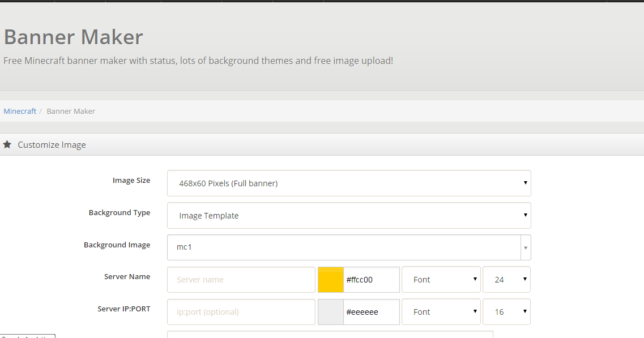Open the font size 16 dropdown
The height and width of the screenshot is (338, 644).
(x=506, y=312)
